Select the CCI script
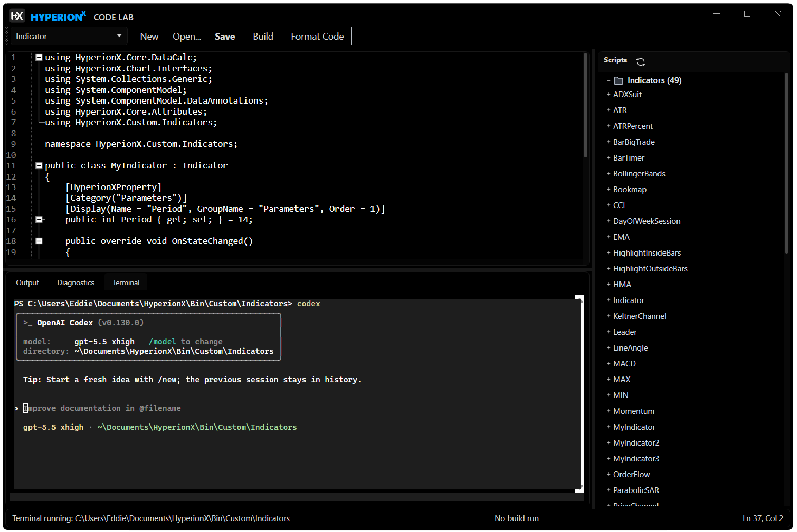Screen dimensions: 797x532 (x=619, y=205)
